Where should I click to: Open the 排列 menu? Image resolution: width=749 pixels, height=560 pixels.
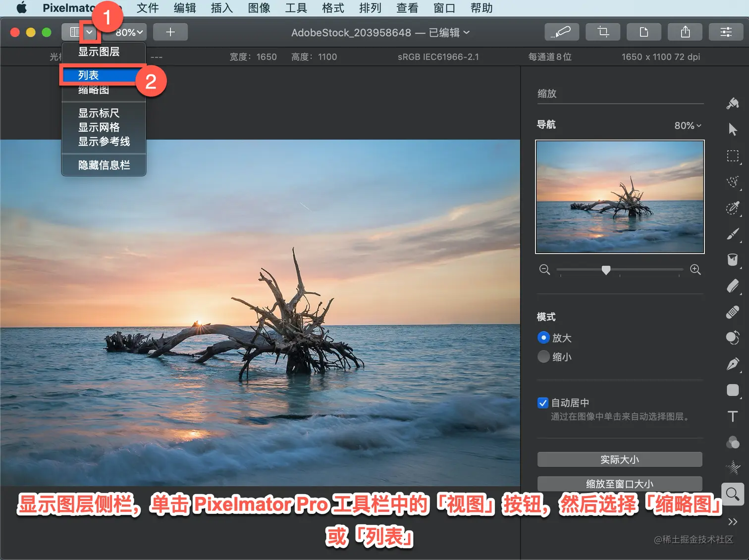pyautogui.click(x=370, y=8)
